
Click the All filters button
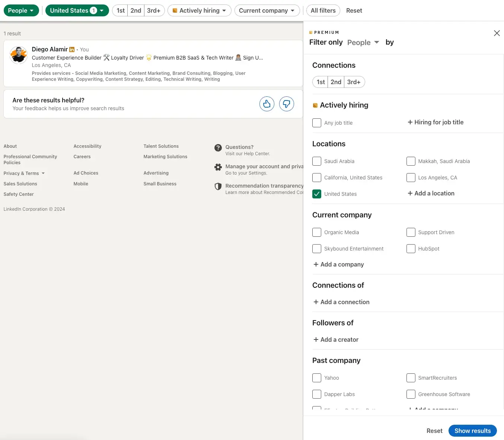tap(323, 10)
